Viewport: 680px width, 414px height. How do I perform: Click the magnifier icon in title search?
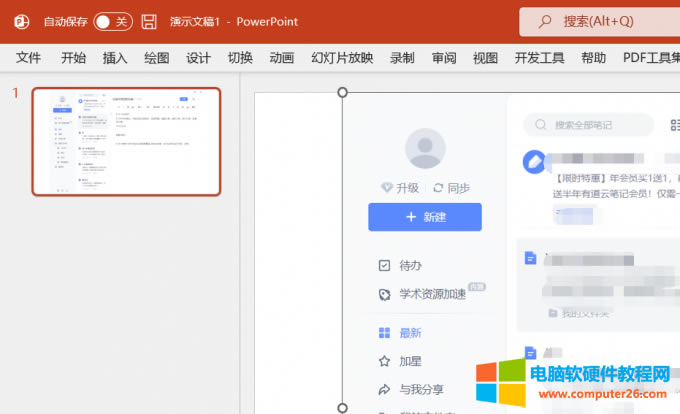click(x=545, y=21)
